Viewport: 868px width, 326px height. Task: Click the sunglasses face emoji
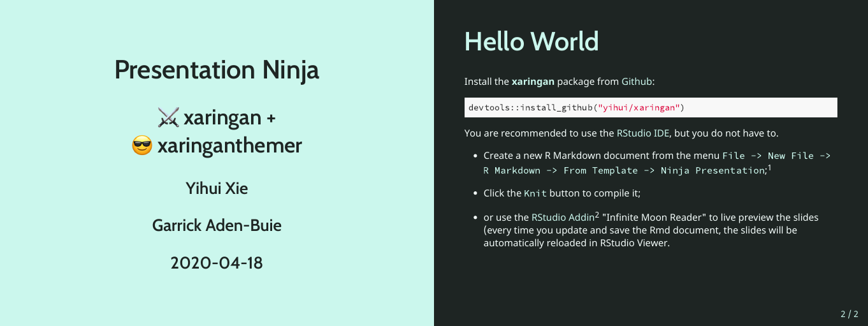click(x=142, y=146)
